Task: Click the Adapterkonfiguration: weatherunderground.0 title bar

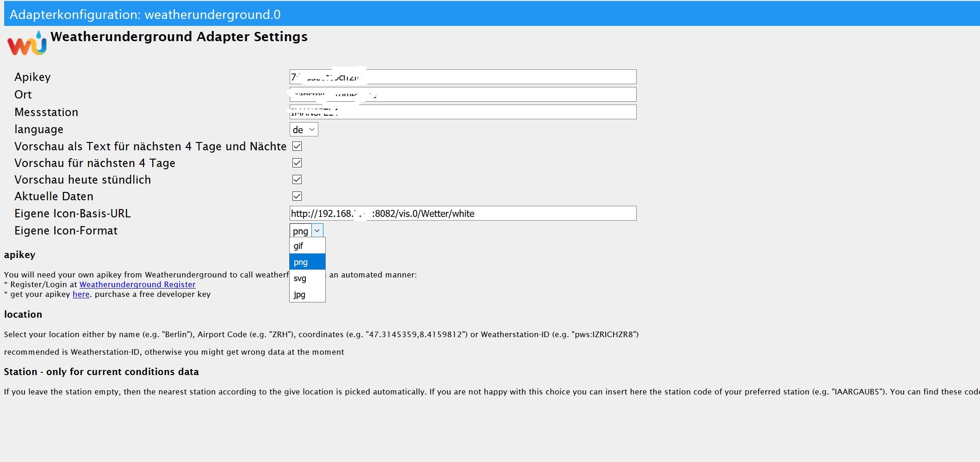Action: (492, 14)
